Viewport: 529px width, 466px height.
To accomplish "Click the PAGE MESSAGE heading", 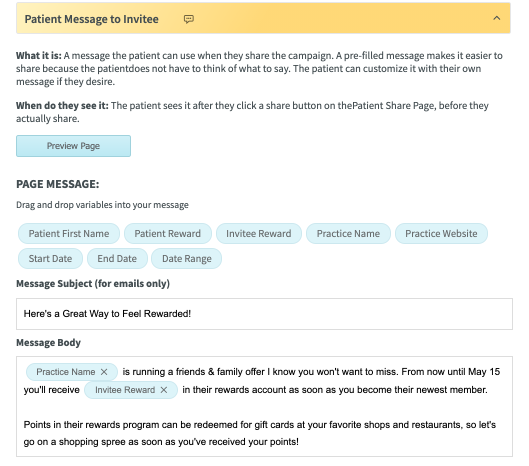I will (58, 184).
